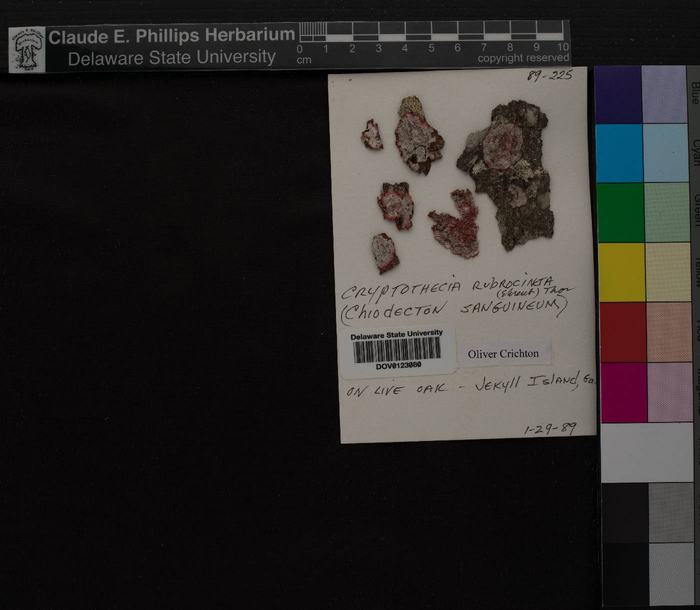
Task: Click the 'Cyan' label on the color chart
Action: [696, 152]
